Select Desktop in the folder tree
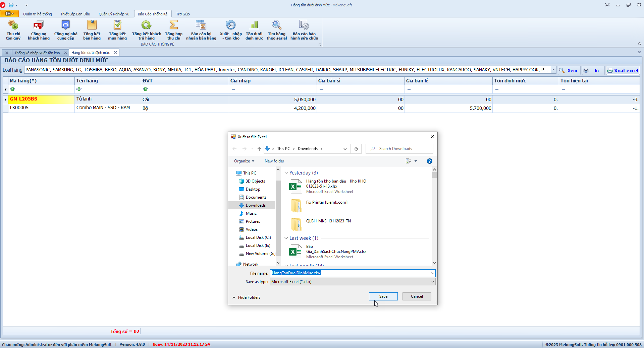This screenshot has height=348, width=644. click(253, 189)
